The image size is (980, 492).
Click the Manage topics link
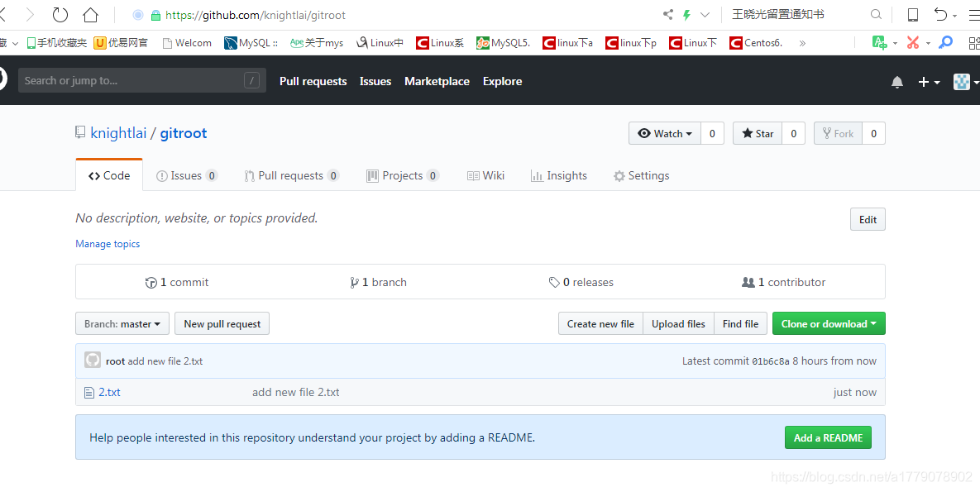coord(108,244)
